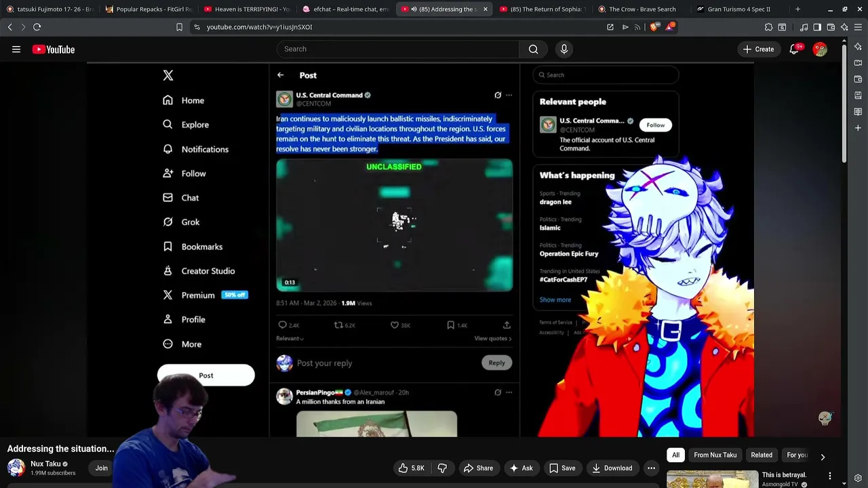
Task: Select the Related filter chip
Action: 762,455
